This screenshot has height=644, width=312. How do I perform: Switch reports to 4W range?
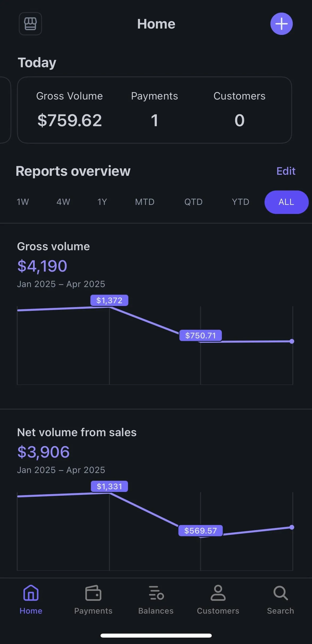click(63, 202)
